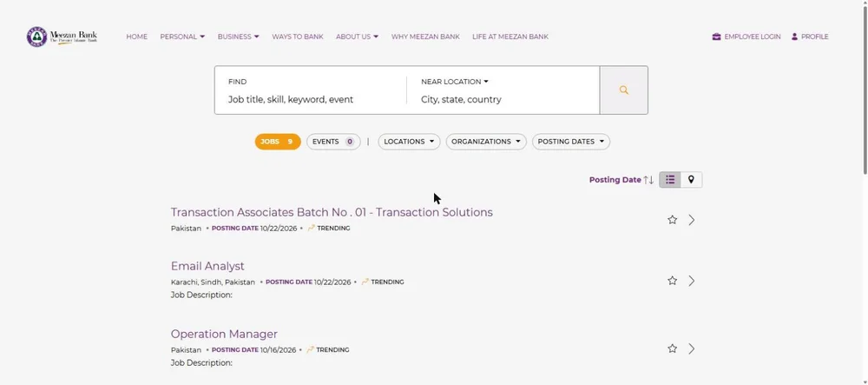Star the Transaction Associates Batch job
The width and height of the screenshot is (868, 385).
672,220
